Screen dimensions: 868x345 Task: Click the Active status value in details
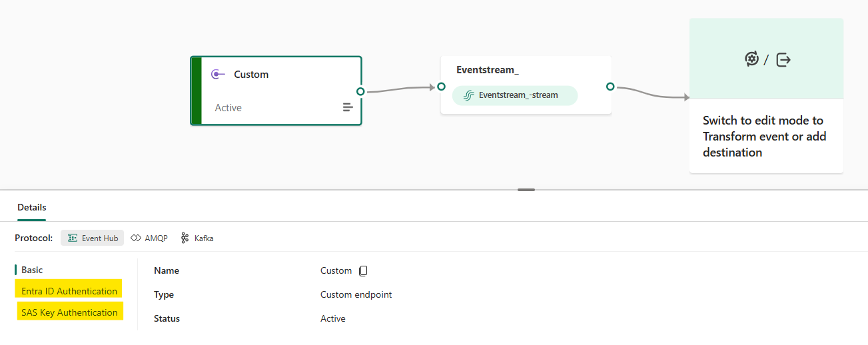333,318
